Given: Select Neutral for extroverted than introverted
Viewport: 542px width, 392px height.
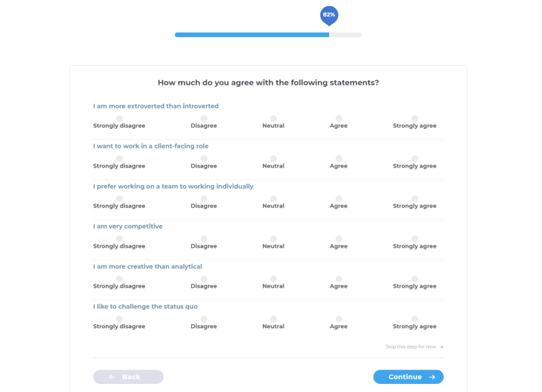Looking at the screenshot, I should point(273,119).
